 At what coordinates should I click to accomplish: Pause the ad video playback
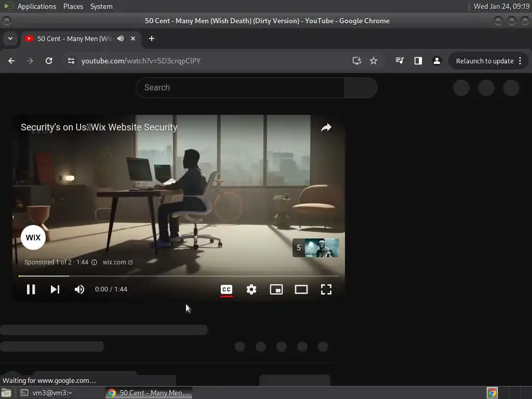click(31, 289)
